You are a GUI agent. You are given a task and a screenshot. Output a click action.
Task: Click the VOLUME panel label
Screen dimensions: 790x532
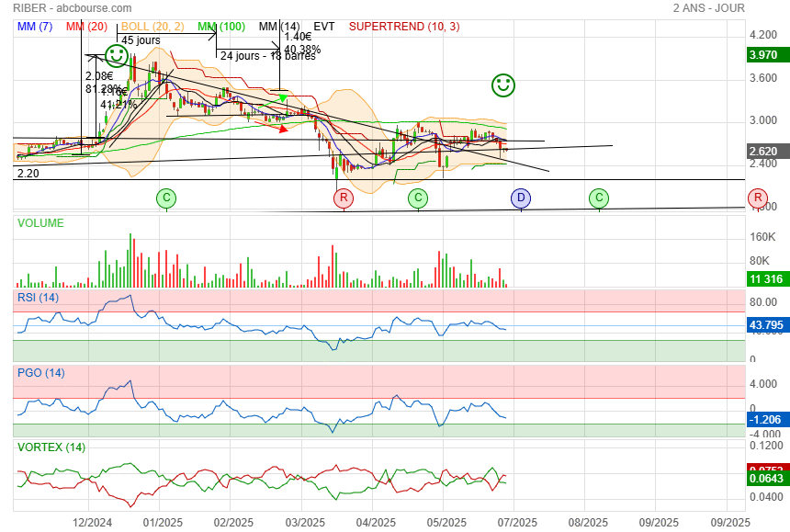click(40, 223)
